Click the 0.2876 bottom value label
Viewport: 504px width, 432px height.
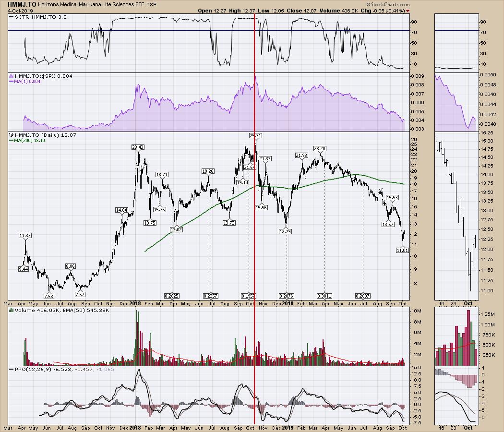(x=287, y=296)
